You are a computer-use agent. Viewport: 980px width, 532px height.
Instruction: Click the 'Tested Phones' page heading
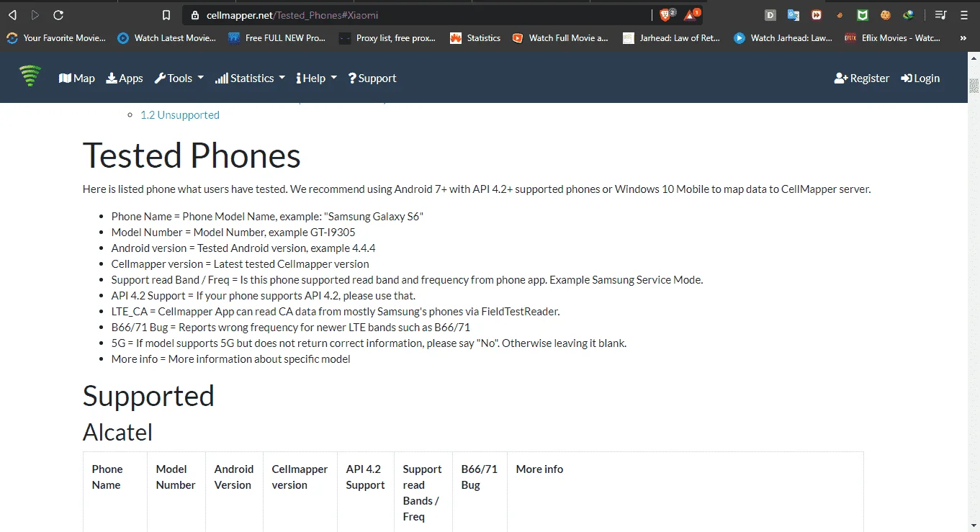(x=192, y=155)
